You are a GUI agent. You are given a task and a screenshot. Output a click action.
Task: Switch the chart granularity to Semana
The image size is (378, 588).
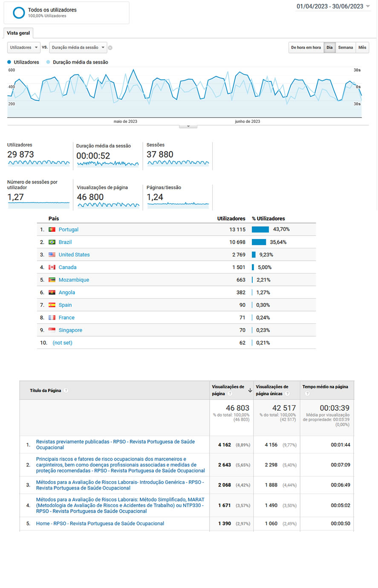coord(345,48)
